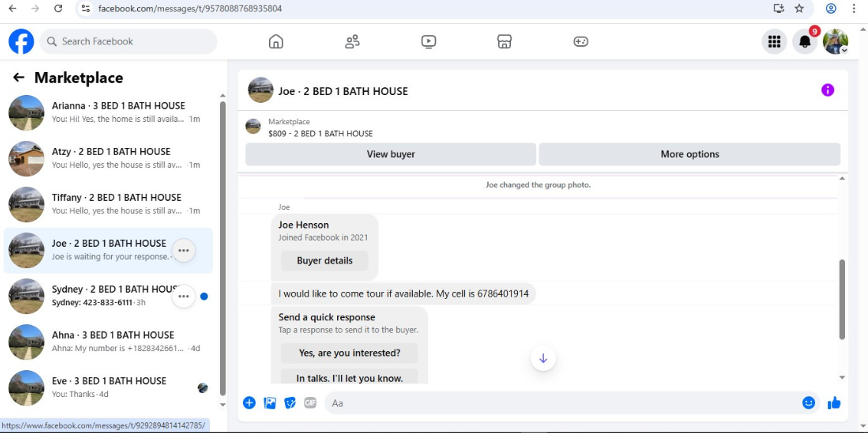The image size is (868, 433).
Task: Open the Friends icon in top navigation
Action: 352,41
